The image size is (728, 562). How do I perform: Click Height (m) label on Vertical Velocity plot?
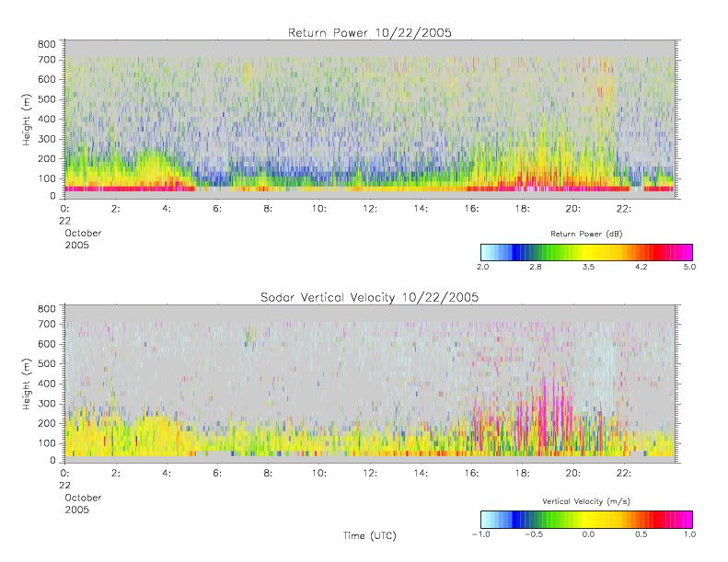tap(27, 384)
